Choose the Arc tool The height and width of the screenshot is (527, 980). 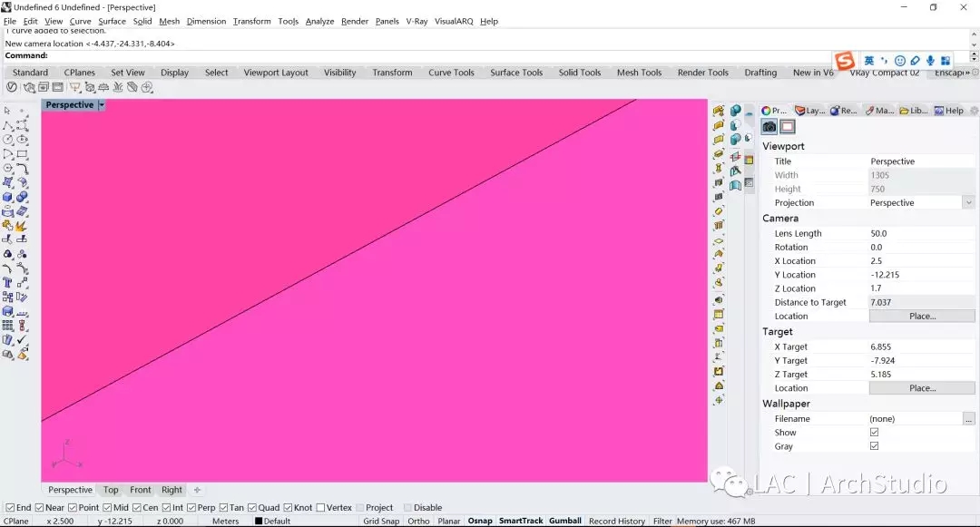(7, 153)
